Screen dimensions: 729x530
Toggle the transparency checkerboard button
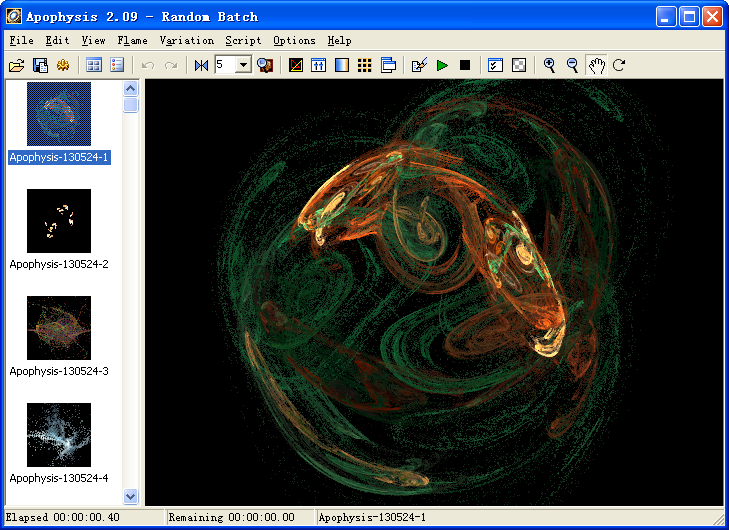point(519,65)
